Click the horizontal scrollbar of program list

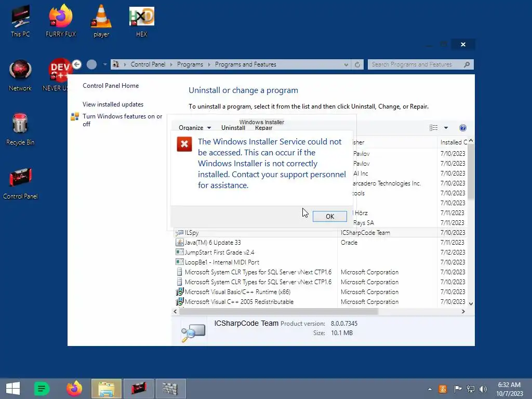tap(278, 312)
